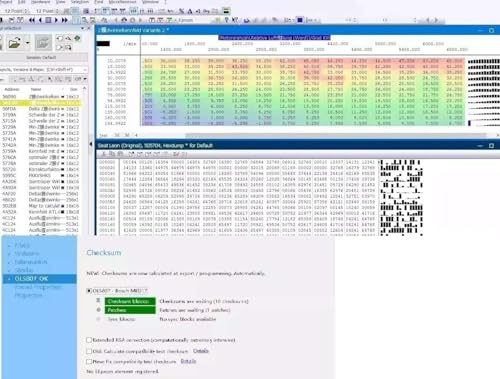Open the Hardware menu
The height and width of the screenshot is (379, 500).
point(40,2)
